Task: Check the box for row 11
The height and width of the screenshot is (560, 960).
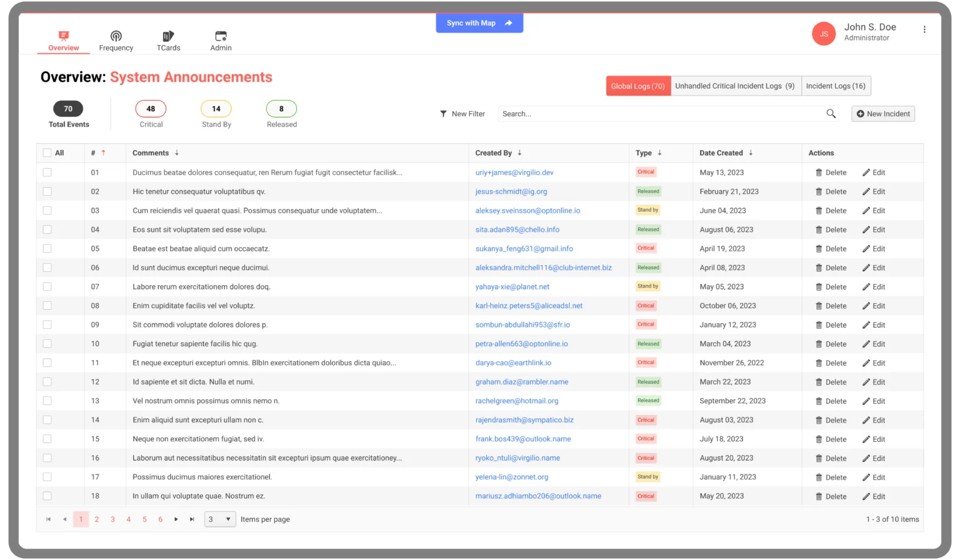Action: (x=47, y=362)
